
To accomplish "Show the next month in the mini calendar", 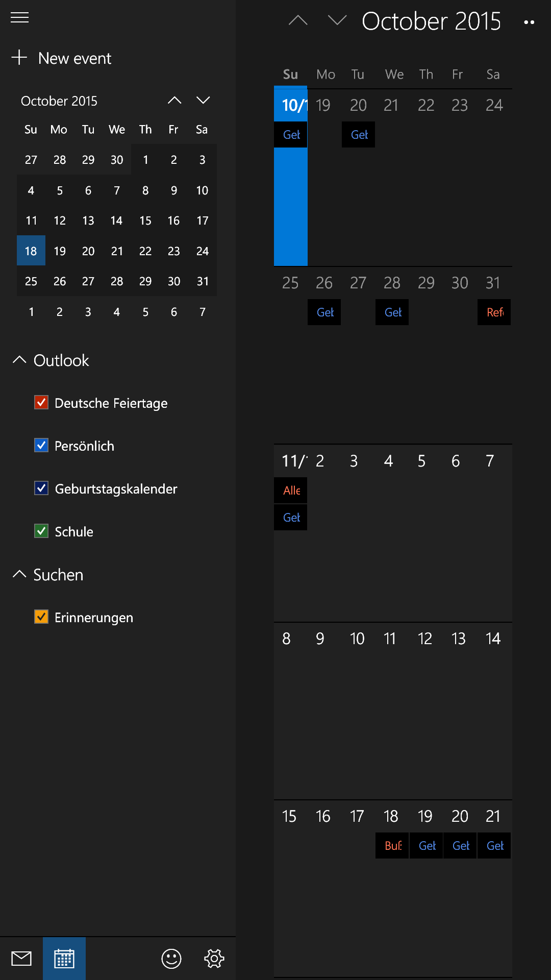I will (x=203, y=100).
